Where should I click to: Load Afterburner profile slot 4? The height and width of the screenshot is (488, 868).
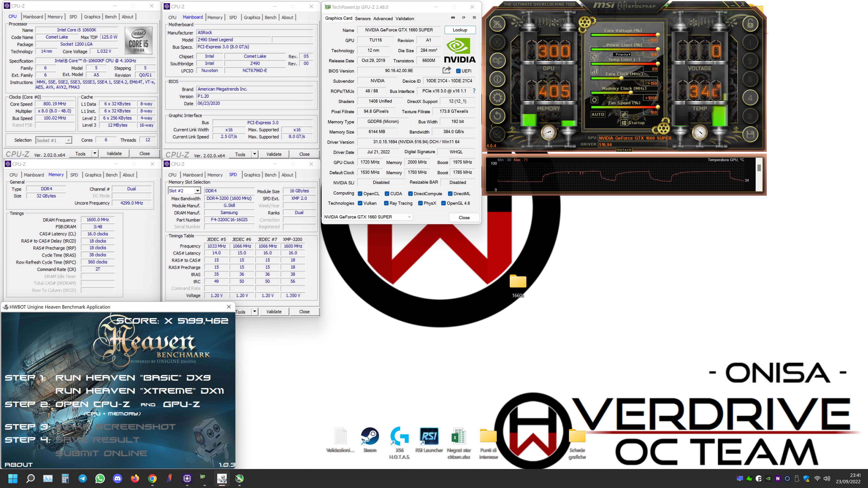coord(750,98)
